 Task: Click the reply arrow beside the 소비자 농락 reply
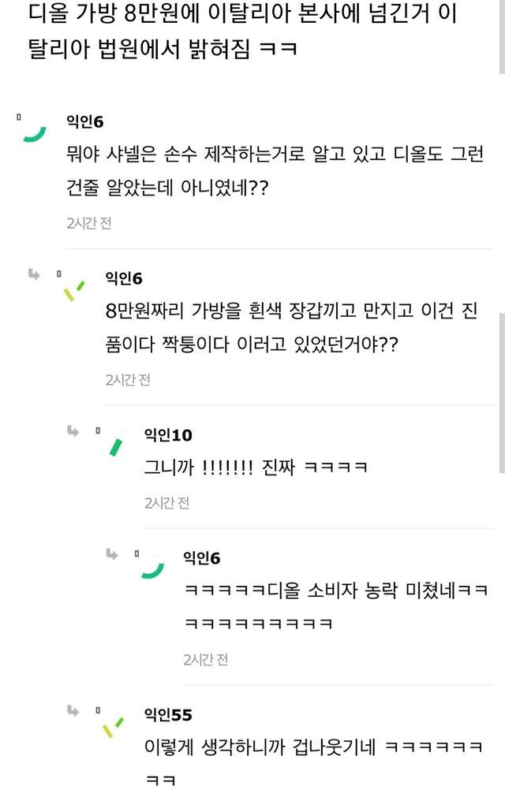tap(112, 554)
